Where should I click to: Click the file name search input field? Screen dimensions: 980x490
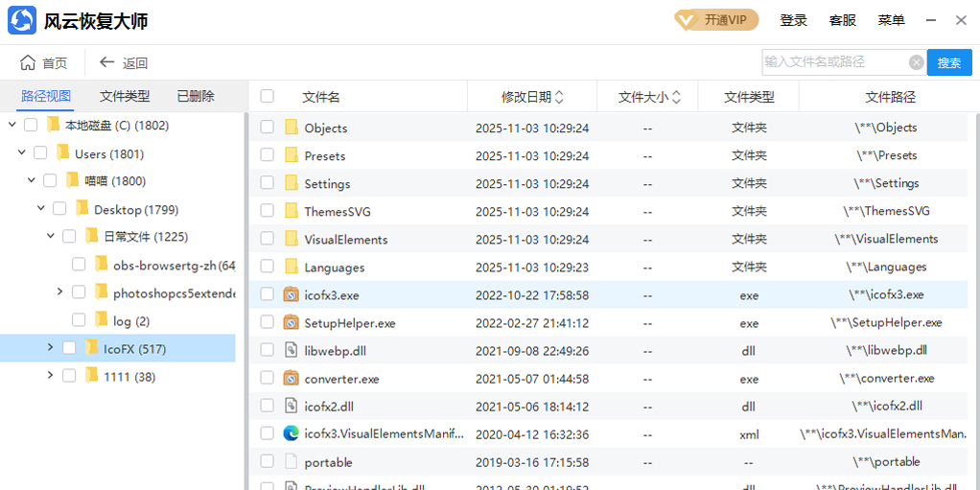(832, 62)
